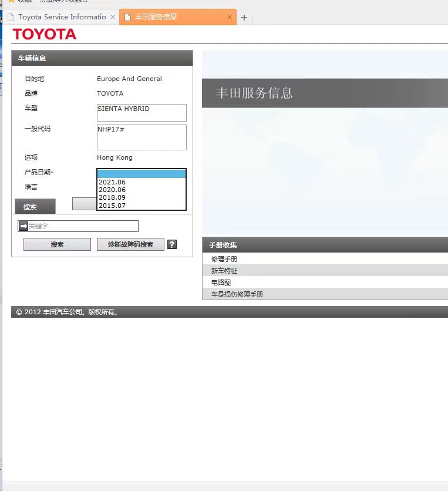The width and height of the screenshot is (448, 491).
Task: Click the 诊断故障码搜索 button
Action: coord(130,244)
